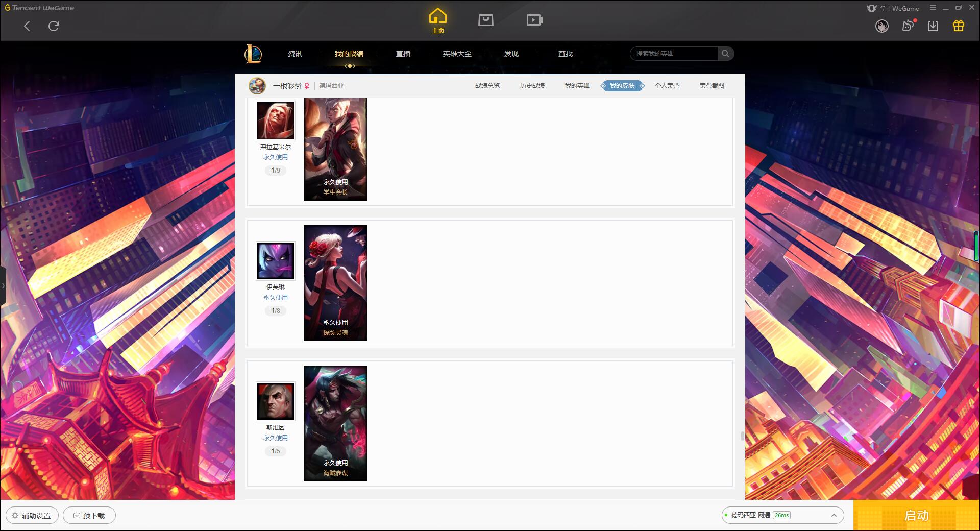Focus the 搜索我的英雄 search field
Screen dimensions: 980x531
pos(674,54)
